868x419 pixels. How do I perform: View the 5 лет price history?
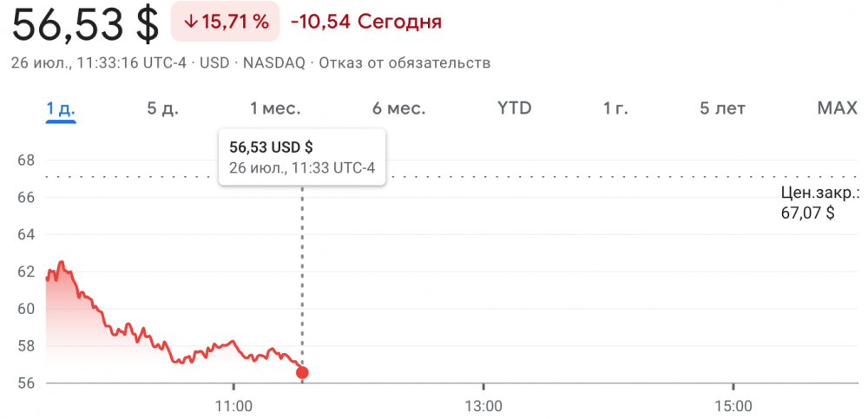[x=723, y=108]
